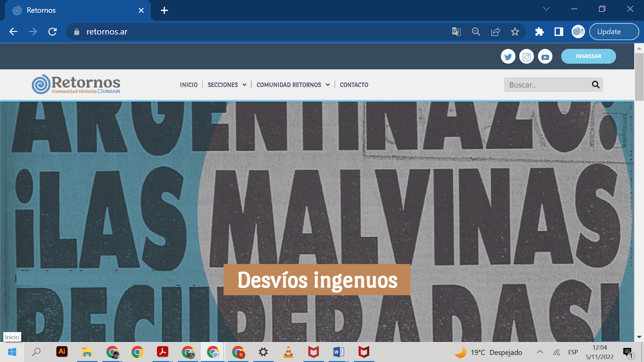Open the notification center icon
The image size is (644, 362).
click(628, 353)
